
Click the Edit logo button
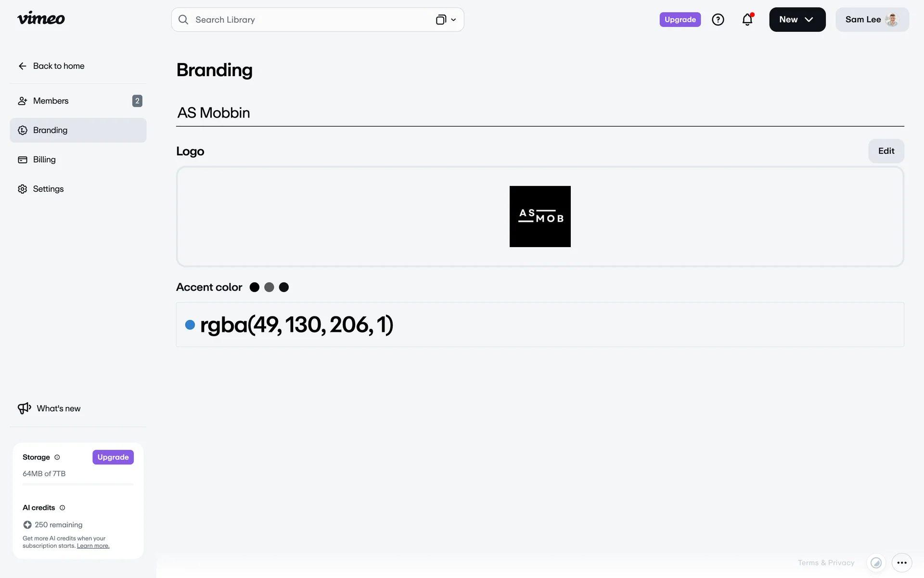pos(885,151)
